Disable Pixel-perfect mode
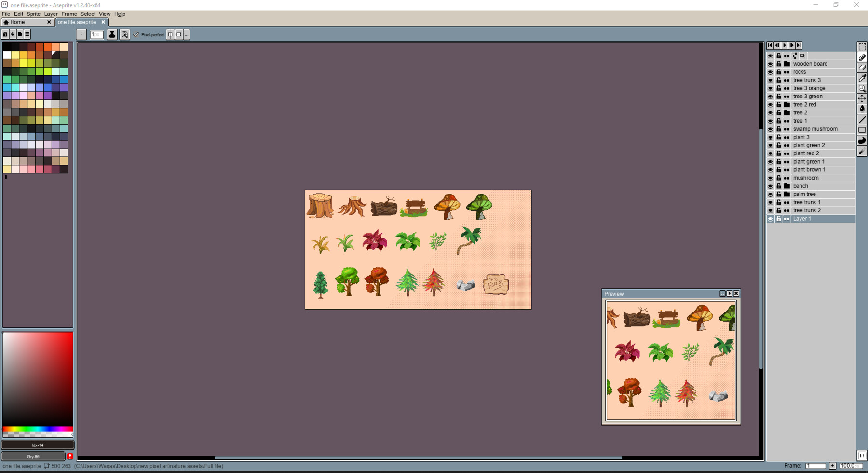 click(x=136, y=34)
